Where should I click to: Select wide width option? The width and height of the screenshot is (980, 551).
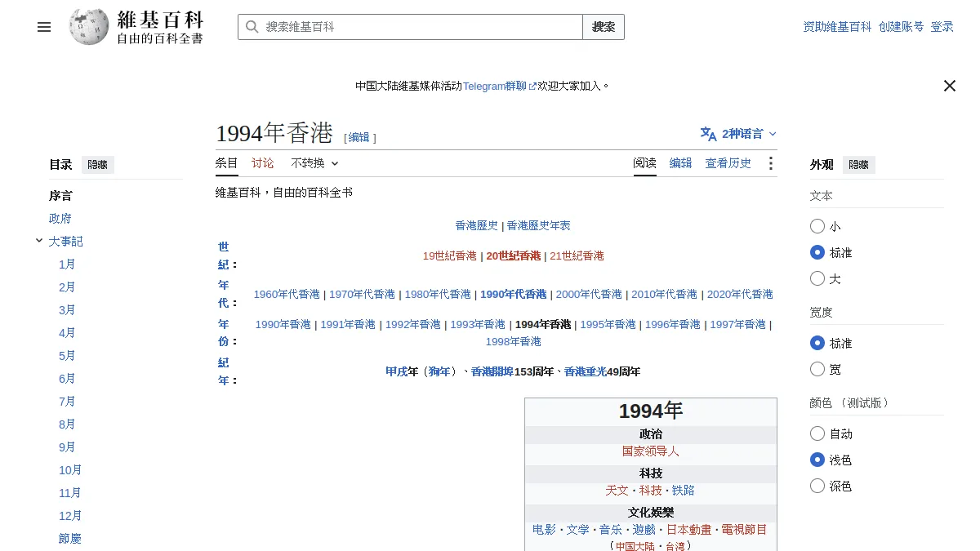point(817,369)
